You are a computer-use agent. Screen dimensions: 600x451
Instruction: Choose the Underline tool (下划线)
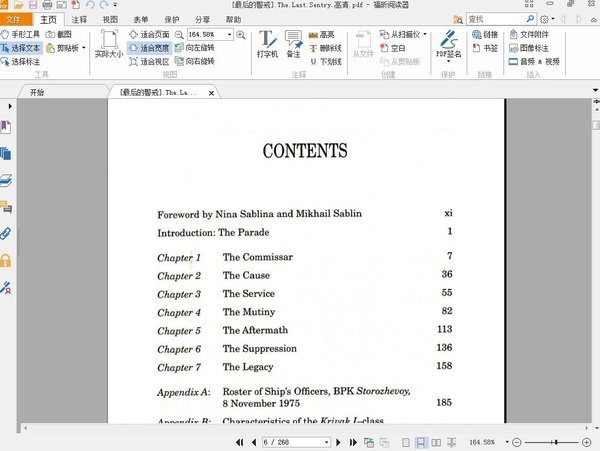[x=325, y=62]
